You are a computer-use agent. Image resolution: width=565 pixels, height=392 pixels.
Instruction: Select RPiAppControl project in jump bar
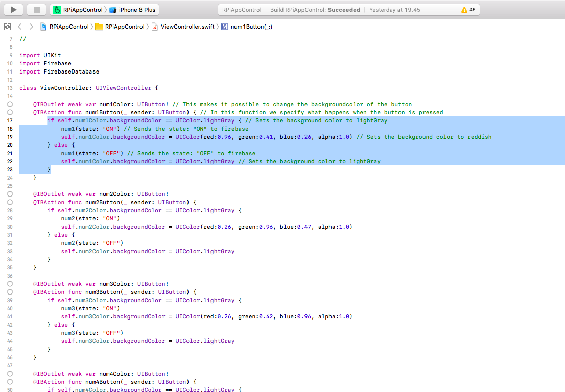[68, 27]
